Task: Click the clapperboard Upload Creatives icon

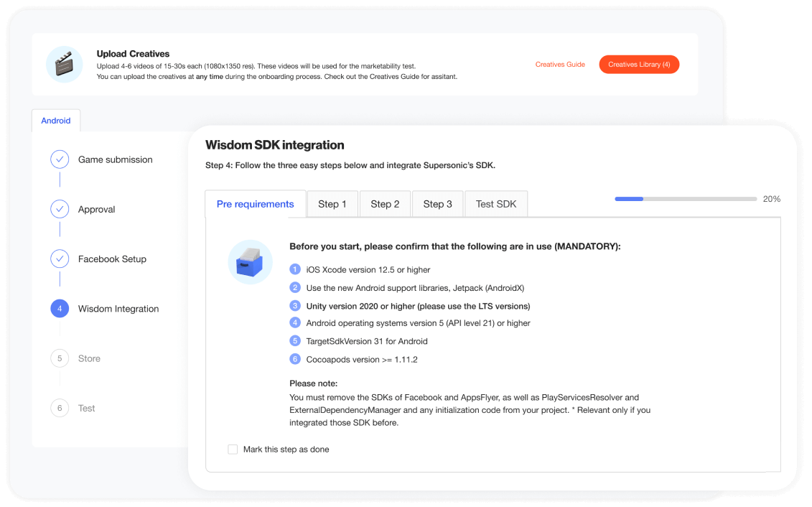Action: coord(64,64)
